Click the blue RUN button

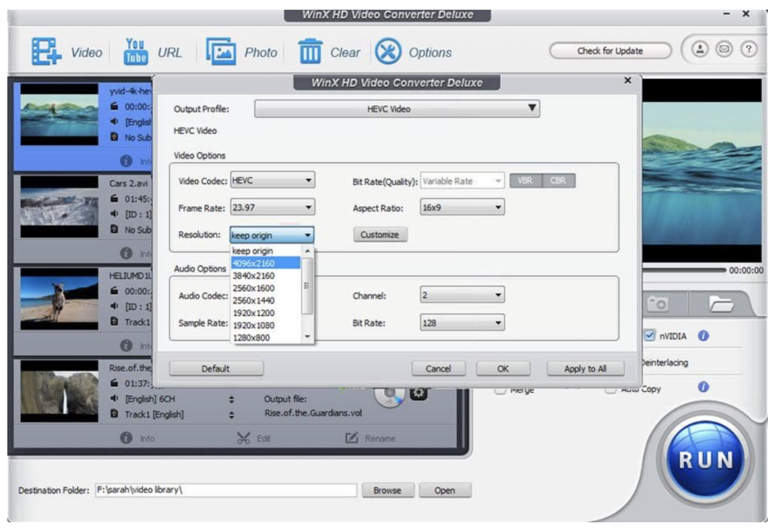tap(706, 460)
